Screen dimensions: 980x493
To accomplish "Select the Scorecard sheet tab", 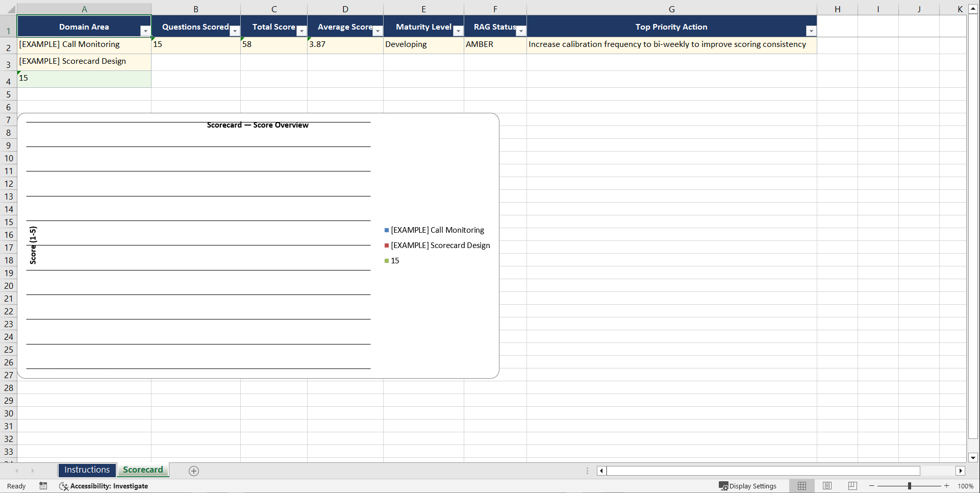I will 143,470.
